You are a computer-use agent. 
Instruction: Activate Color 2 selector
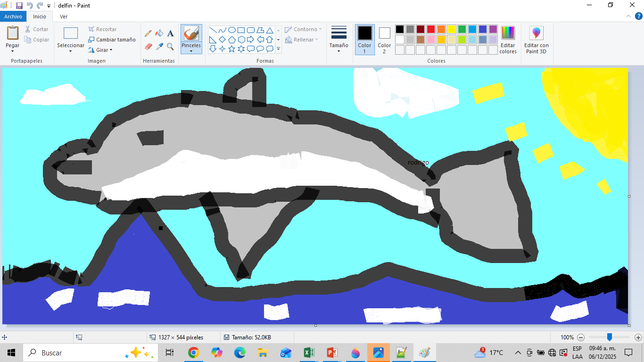click(x=384, y=40)
